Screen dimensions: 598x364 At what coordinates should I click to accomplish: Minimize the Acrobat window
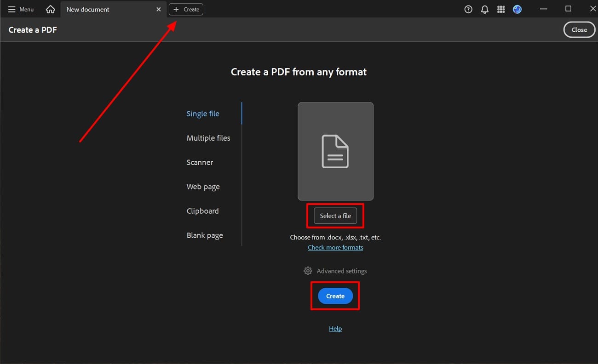coord(544,9)
